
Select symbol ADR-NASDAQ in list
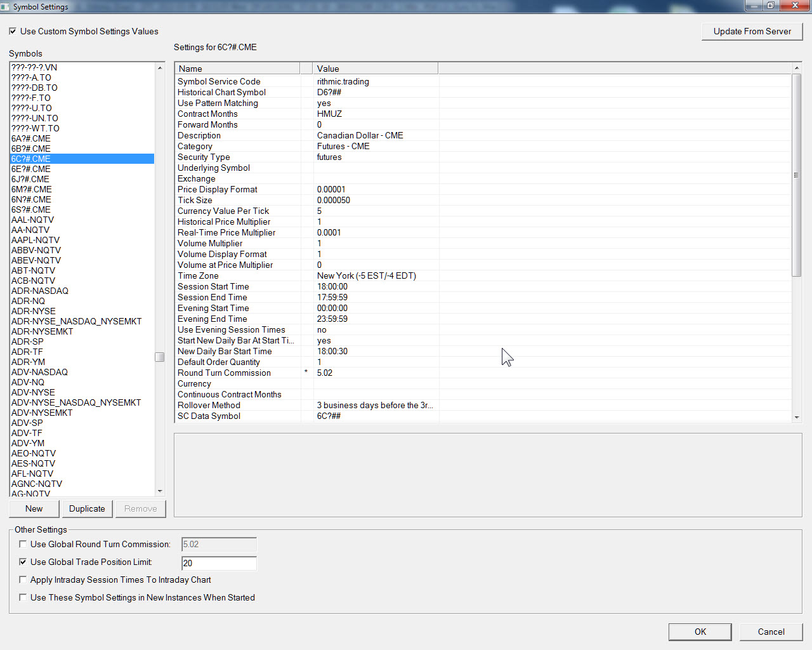click(82, 291)
